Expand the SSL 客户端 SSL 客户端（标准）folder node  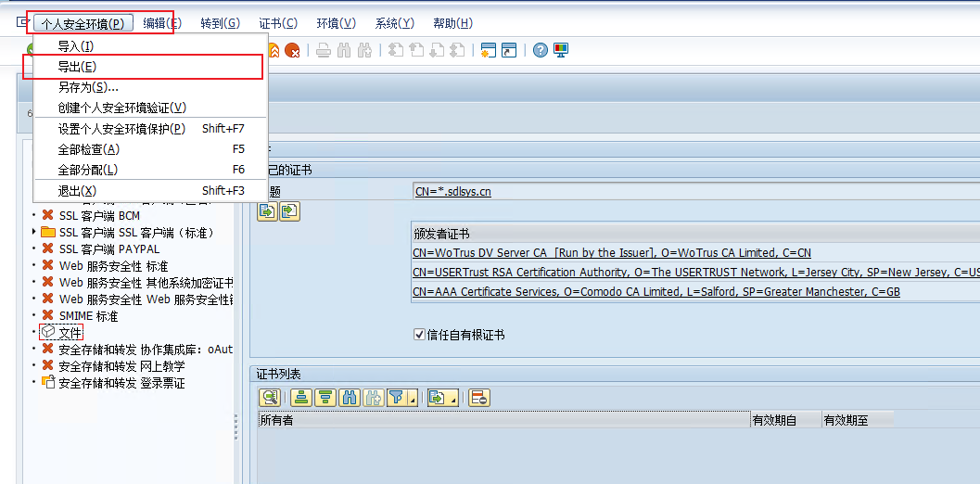(x=34, y=232)
